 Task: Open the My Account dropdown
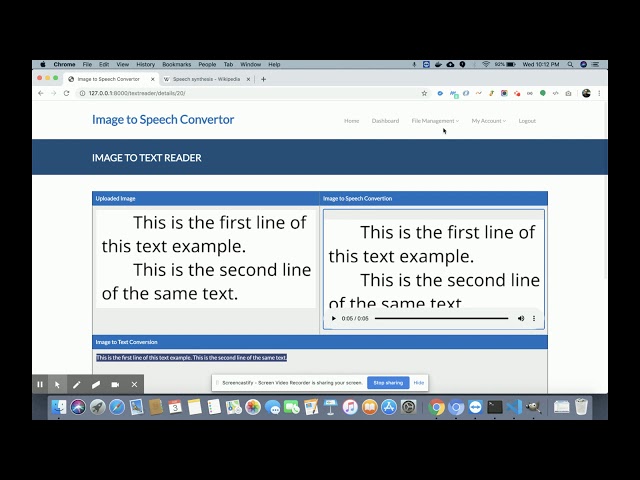[489, 121]
